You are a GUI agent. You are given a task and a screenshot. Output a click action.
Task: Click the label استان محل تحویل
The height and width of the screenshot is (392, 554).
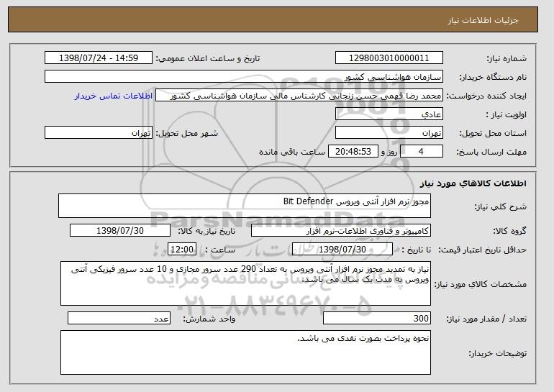(493, 133)
